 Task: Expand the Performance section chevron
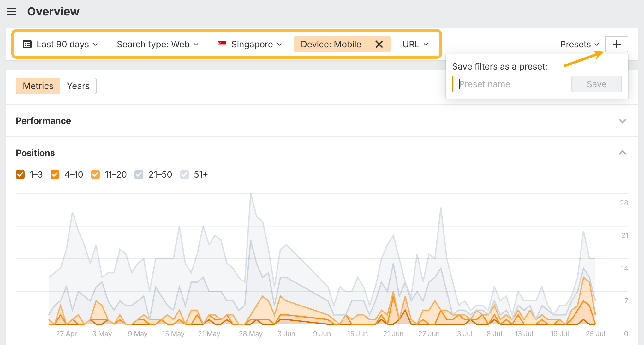[x=622, y=121]
